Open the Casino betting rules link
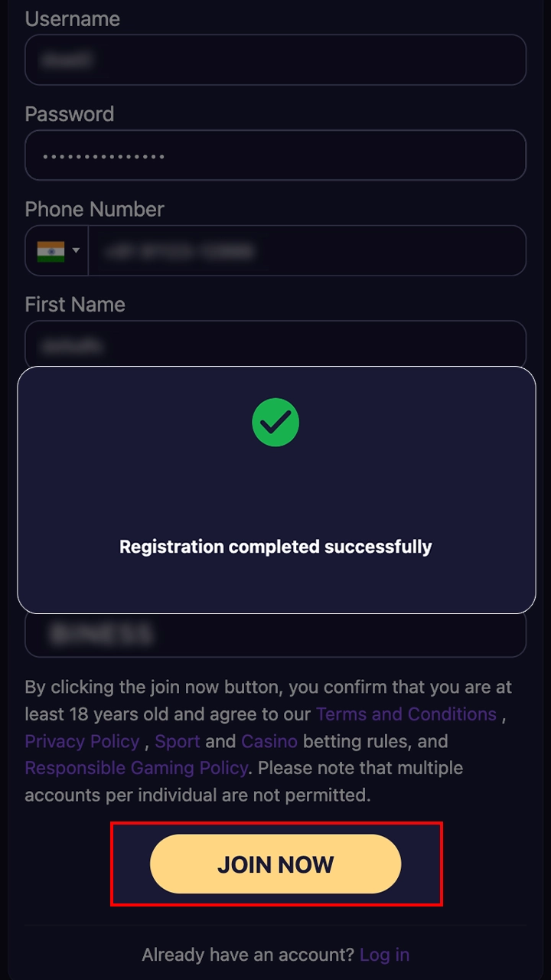551x980 pixels. (269, 741)
